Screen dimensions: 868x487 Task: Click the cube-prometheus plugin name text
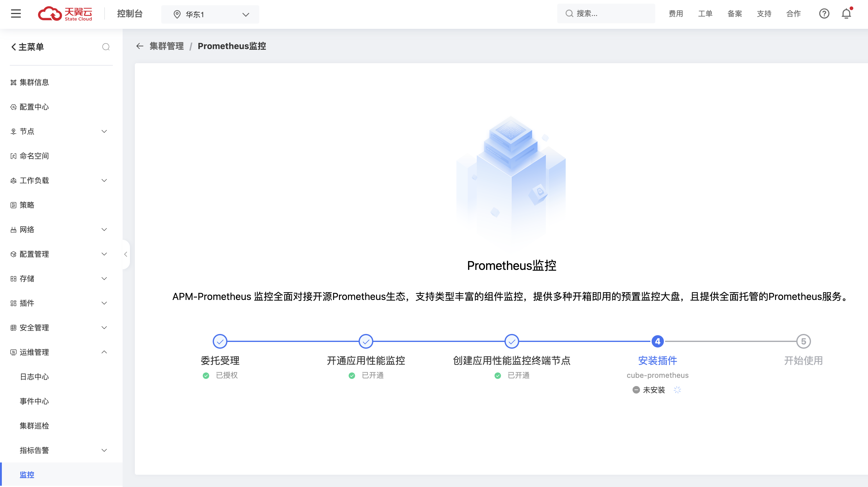pyautogui.click(x=657, y=375)
